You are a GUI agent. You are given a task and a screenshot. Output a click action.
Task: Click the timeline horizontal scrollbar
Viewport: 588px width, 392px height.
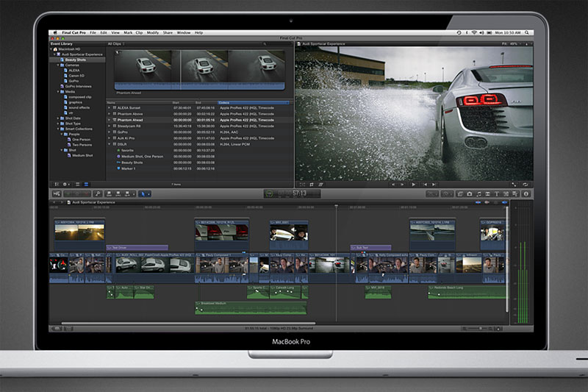(x=188, y=323)
